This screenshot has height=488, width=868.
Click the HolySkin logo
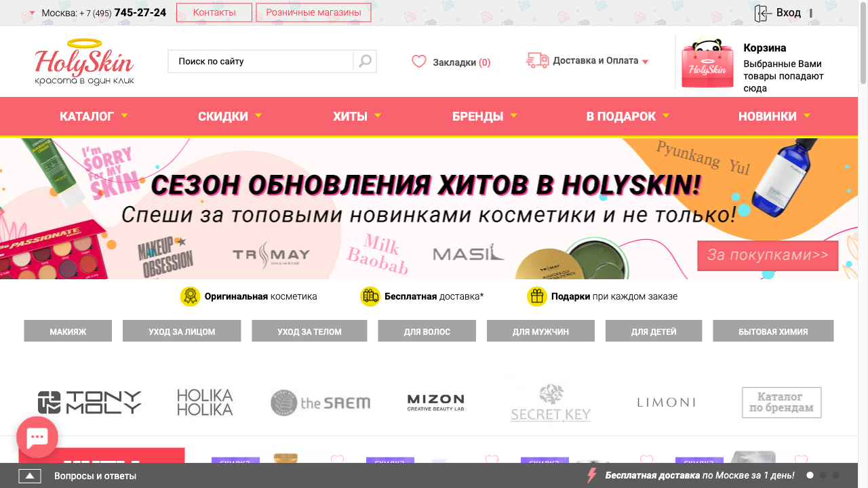pos(85,62)
